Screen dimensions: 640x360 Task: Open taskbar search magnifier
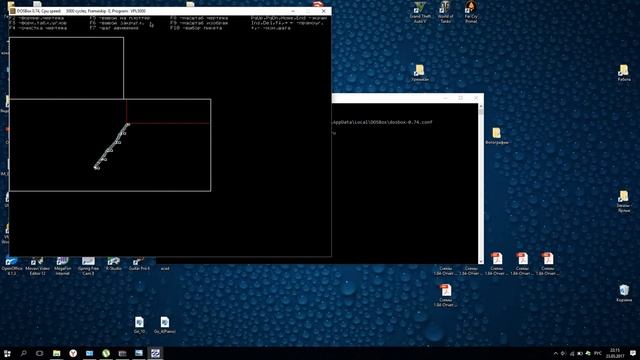pyautogui.click(x=23, y=353)
